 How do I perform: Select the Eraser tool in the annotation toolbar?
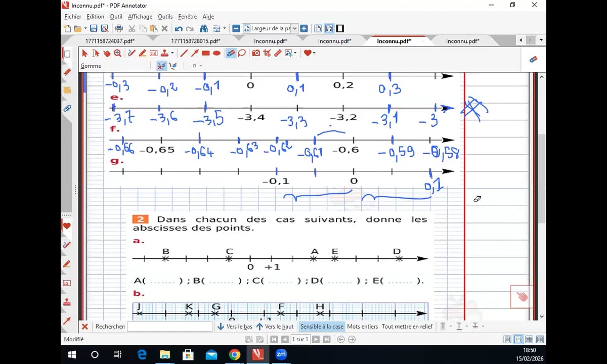point(231,53)
